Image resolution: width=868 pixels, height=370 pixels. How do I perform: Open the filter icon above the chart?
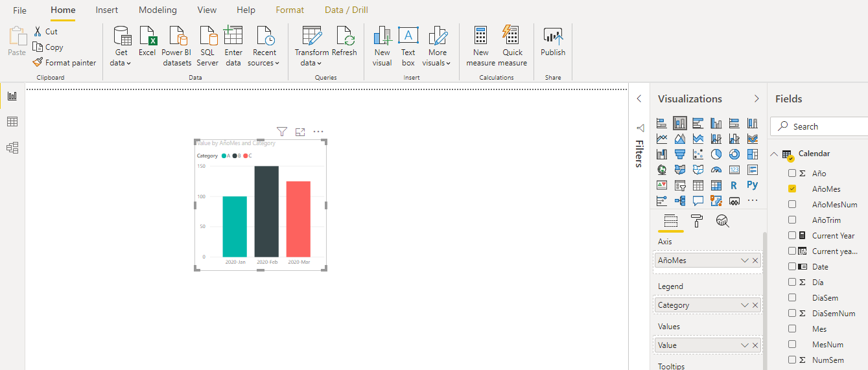click(282, 132)
